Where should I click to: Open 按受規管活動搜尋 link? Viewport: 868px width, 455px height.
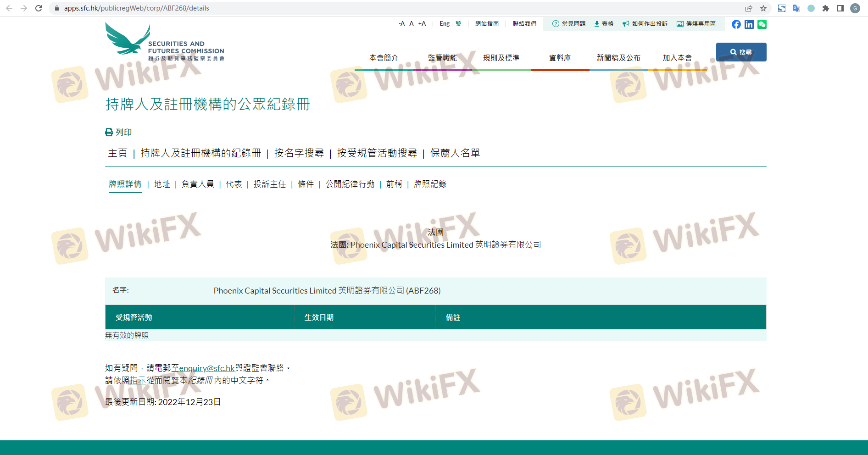pos(377,153)
